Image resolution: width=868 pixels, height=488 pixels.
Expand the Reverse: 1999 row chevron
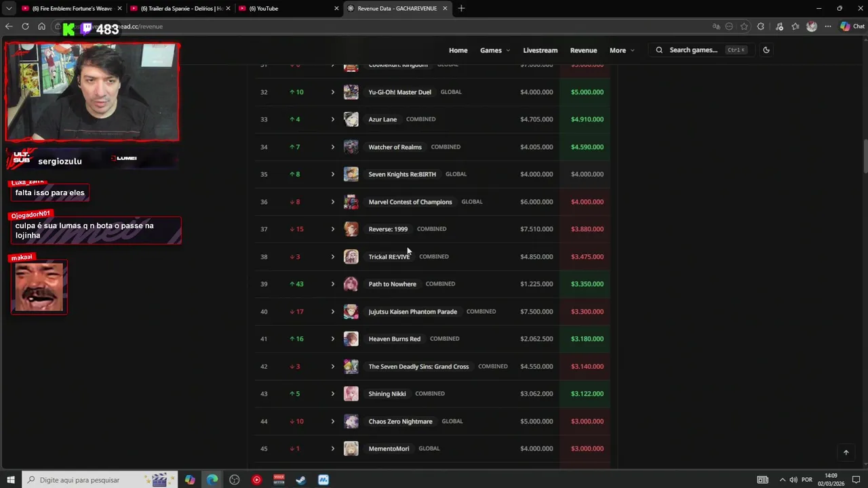coord(332,229)
